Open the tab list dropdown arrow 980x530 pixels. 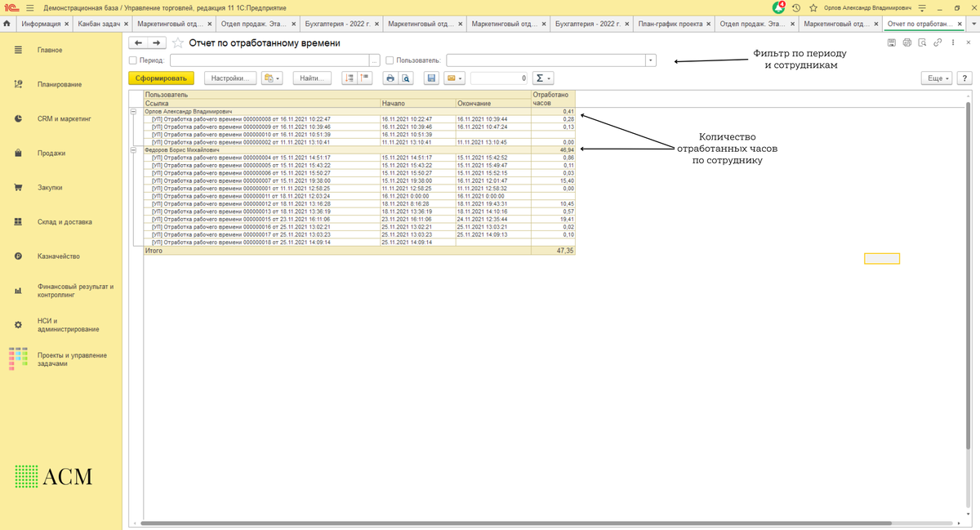tap(973, 24)
